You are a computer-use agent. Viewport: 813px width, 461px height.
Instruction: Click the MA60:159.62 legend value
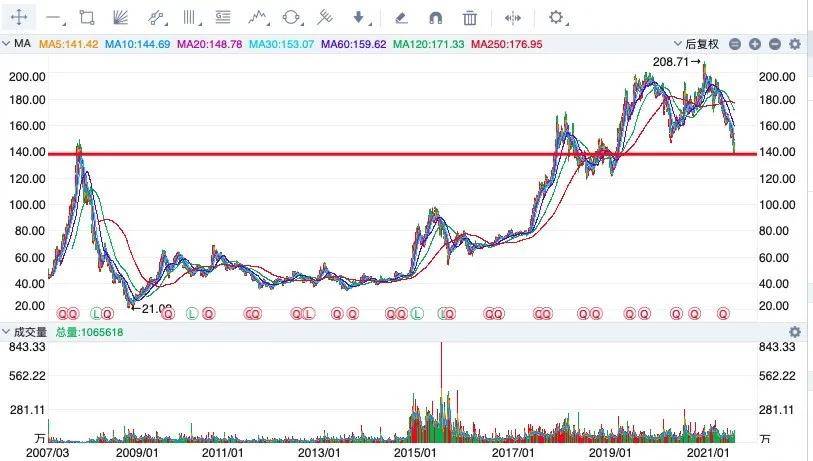354,44
